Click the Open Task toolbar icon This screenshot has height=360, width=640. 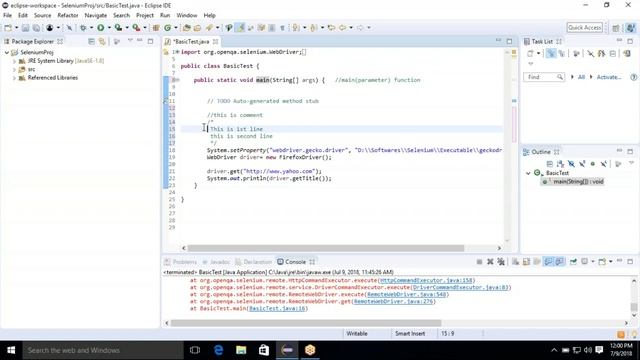(x=197, y=28)
